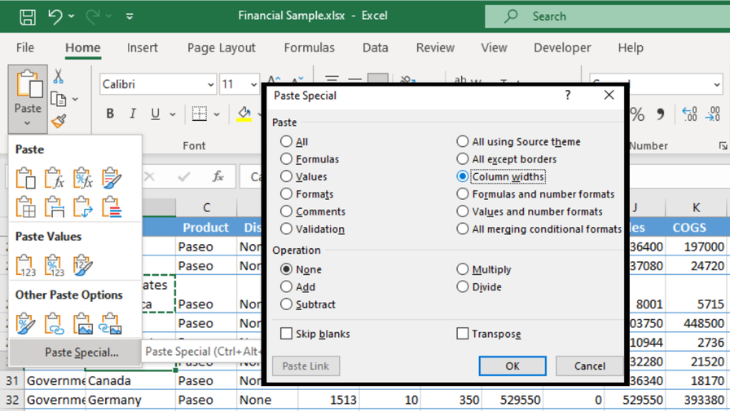
Task: Click the Percent Style icon
Action: (x=638, y=114)
